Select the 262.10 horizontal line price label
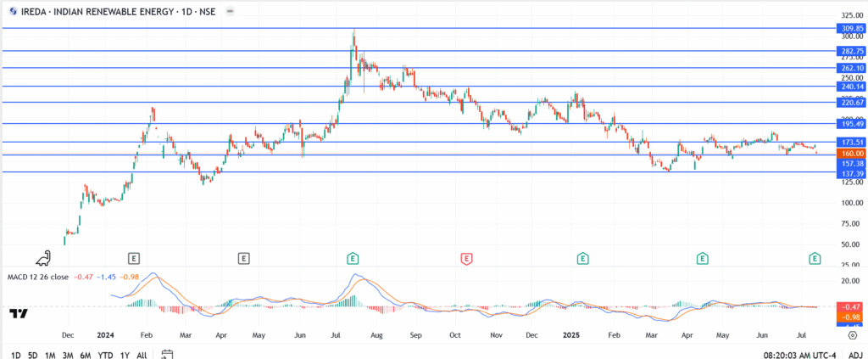 851,68
